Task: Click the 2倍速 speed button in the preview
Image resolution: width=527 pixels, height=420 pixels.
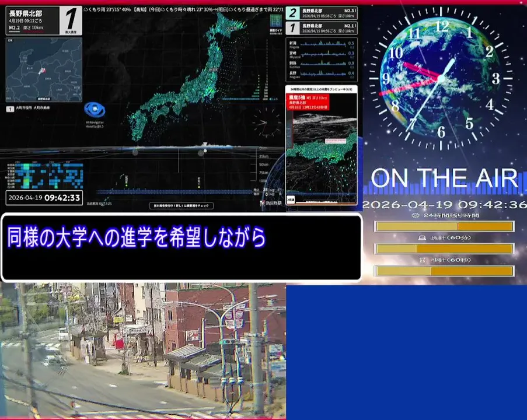Action: pyautogui.click(x=291, y=199)
